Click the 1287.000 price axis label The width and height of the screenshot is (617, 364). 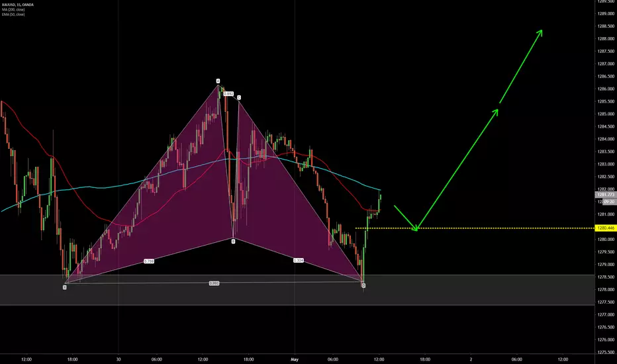tap(606, 64)
